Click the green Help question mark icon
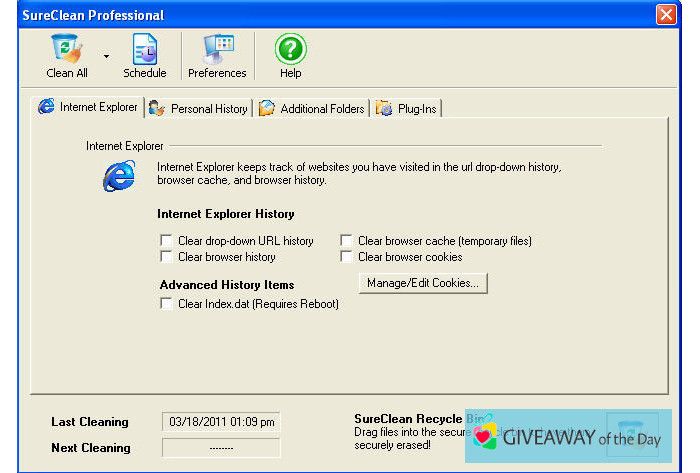This screenshot has height=473, width=700. [x=290, y=49]
